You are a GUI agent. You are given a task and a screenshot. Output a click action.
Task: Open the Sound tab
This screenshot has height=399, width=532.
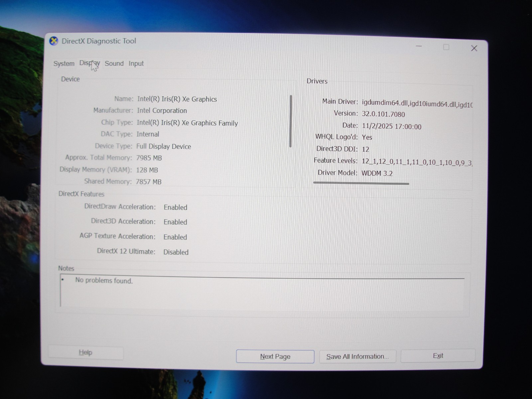tap(114, 63)
